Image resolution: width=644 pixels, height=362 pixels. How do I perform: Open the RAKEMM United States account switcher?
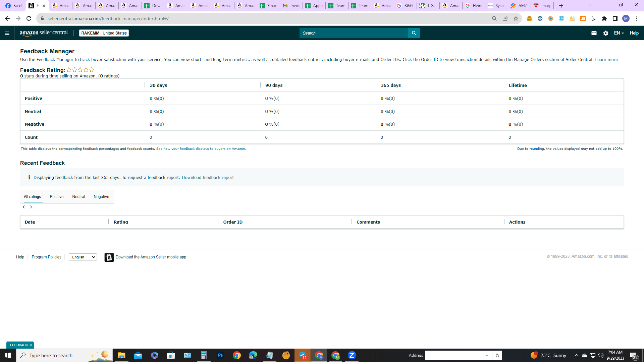coord(104,33)
